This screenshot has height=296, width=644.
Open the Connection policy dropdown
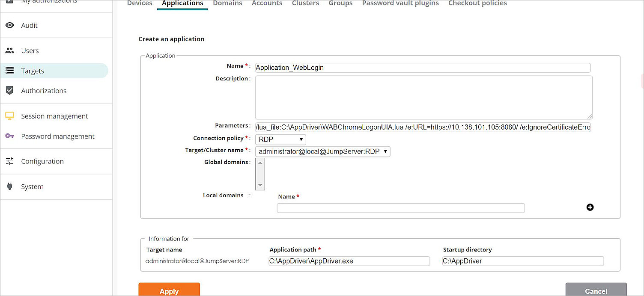point(280,139)
